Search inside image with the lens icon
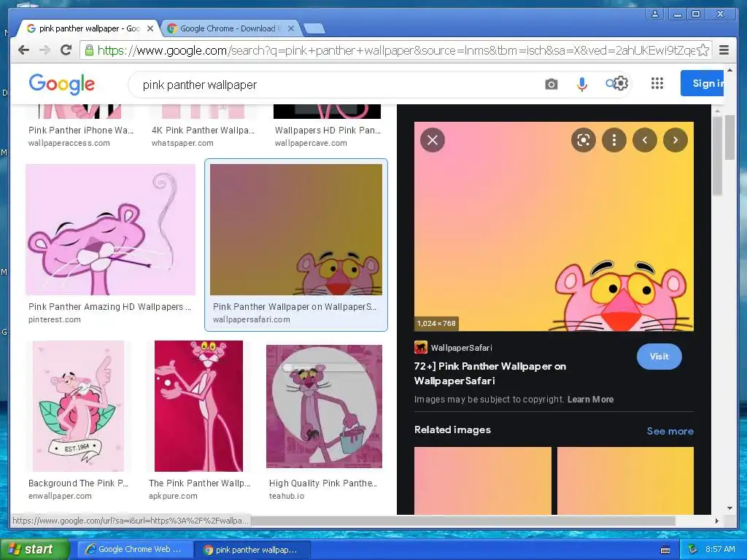Viewport: 747px width, 560px height. (583, 140)
